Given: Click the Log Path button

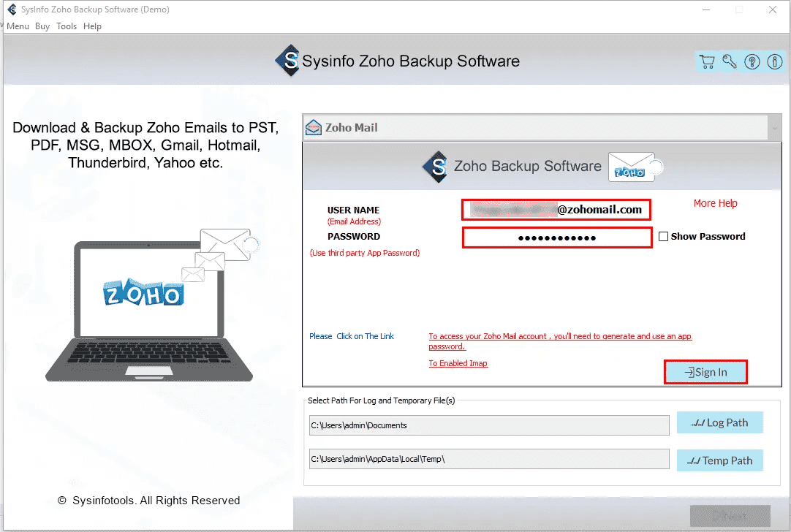Looking at the screenshot, I should coord(719,422).
